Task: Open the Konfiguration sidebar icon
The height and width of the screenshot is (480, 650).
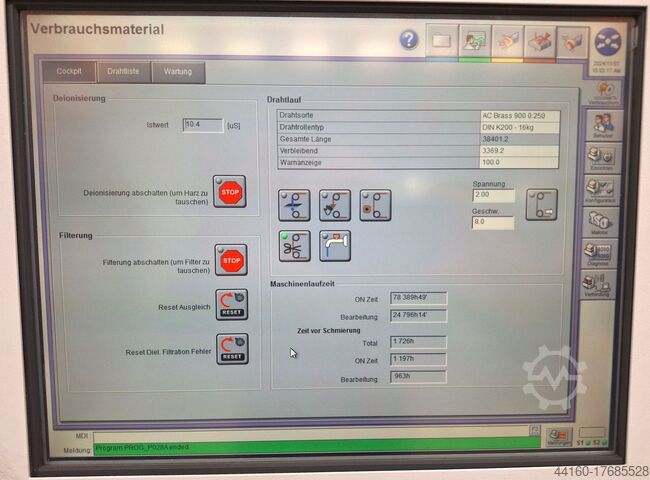Action: (602, 188)
